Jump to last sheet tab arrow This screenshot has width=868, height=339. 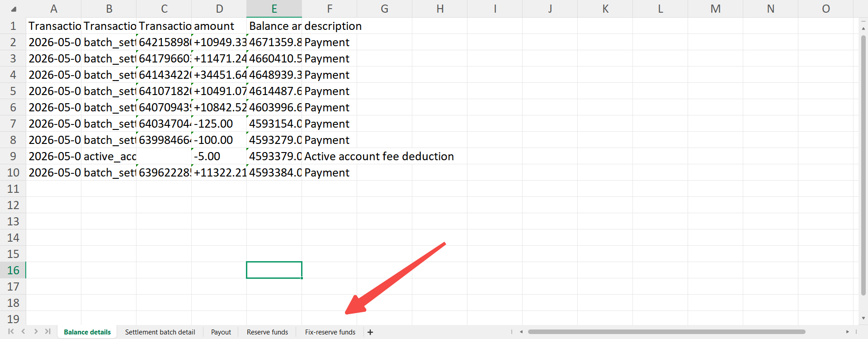point(47,332)
